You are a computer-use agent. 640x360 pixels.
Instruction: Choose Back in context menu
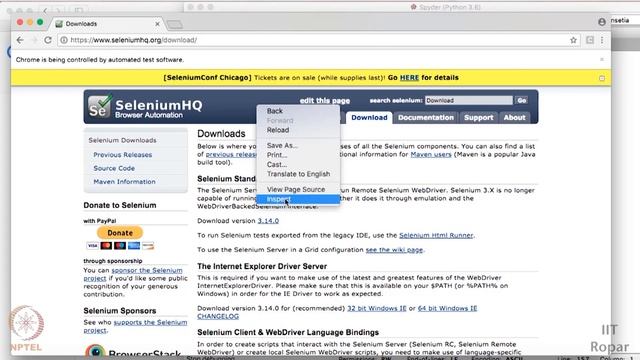[298, 111]
